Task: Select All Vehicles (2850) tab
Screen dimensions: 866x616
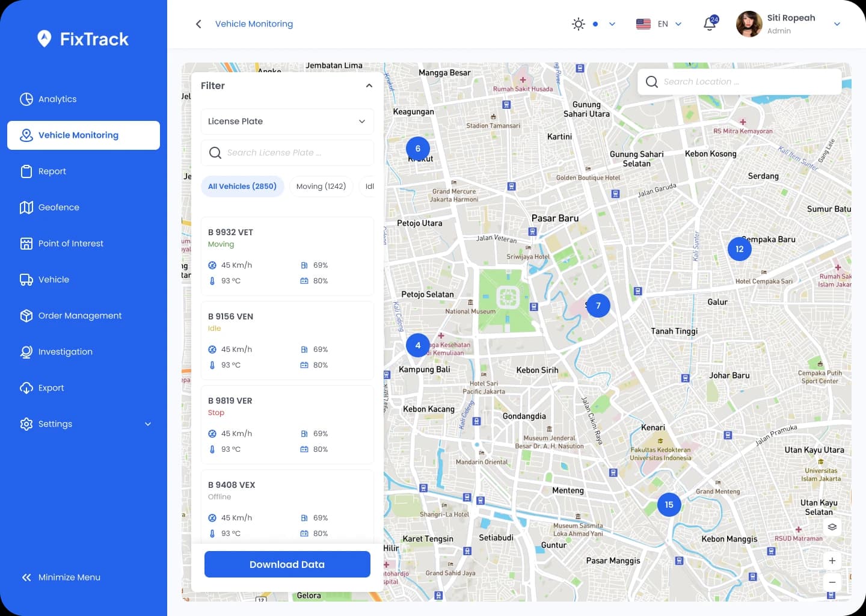Action: click(x=242, y=186)
